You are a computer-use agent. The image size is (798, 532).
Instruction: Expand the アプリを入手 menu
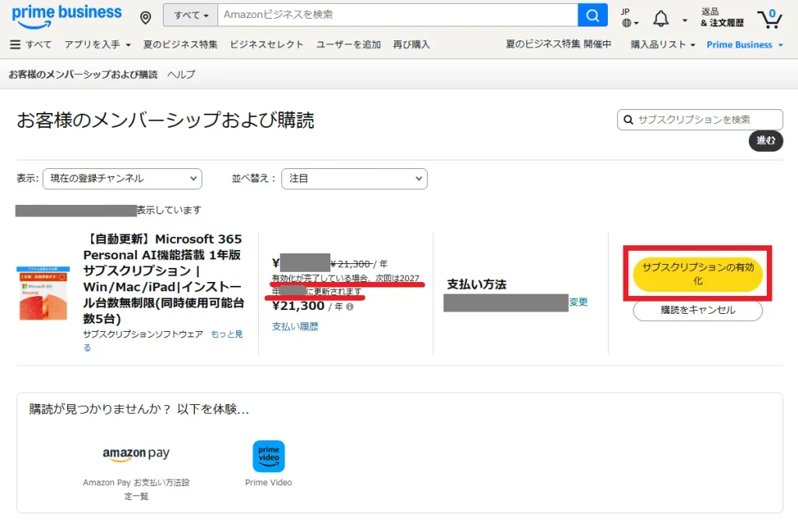(x=97, y=44)
